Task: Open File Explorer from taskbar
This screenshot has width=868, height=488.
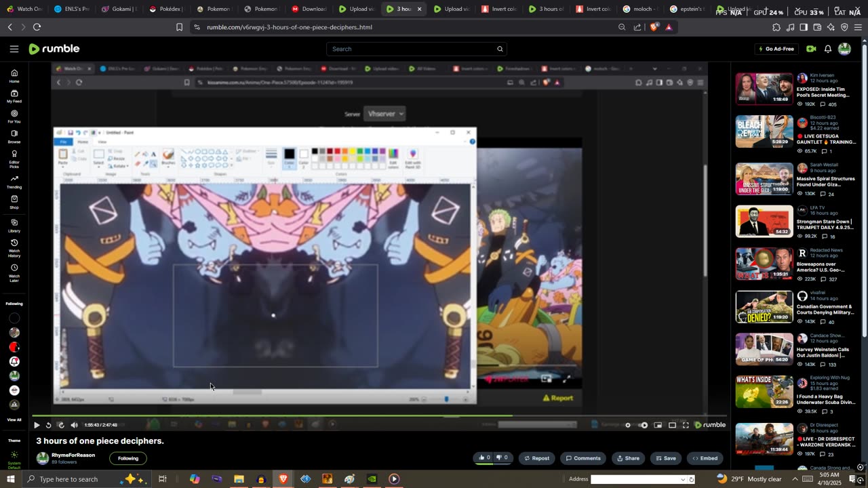Action: pos(239,479)
